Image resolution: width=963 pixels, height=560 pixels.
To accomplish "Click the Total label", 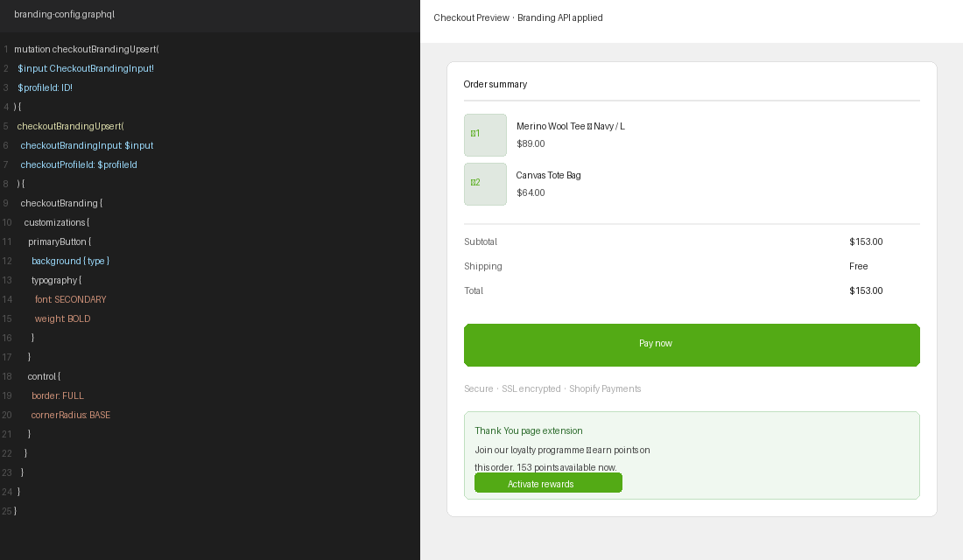I will coord(474,291).
